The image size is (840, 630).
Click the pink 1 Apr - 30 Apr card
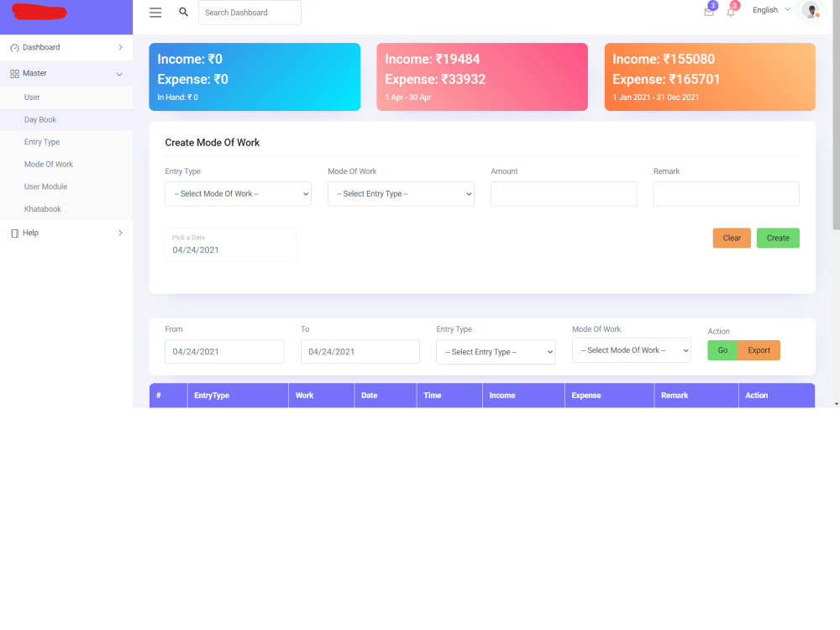482,77
